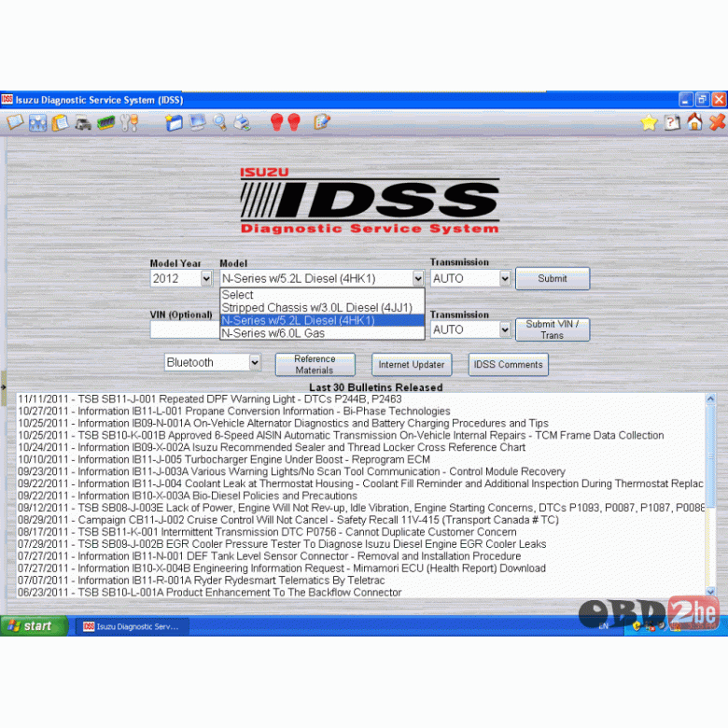This screenshot has width=728, height=728.
Task: Select the truck vehicle icon
Action: [x=83, y=124]
